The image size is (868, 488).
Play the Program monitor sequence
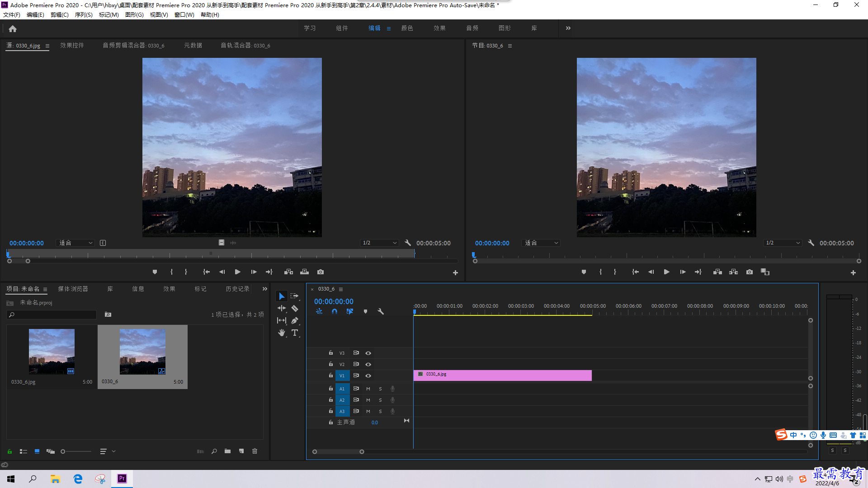pos(666,272)
